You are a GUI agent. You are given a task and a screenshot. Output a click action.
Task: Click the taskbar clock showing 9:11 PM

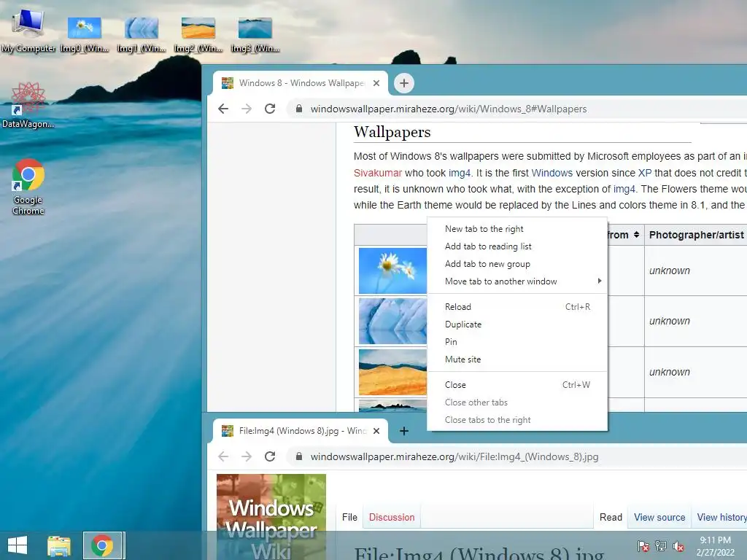point(715,545)
